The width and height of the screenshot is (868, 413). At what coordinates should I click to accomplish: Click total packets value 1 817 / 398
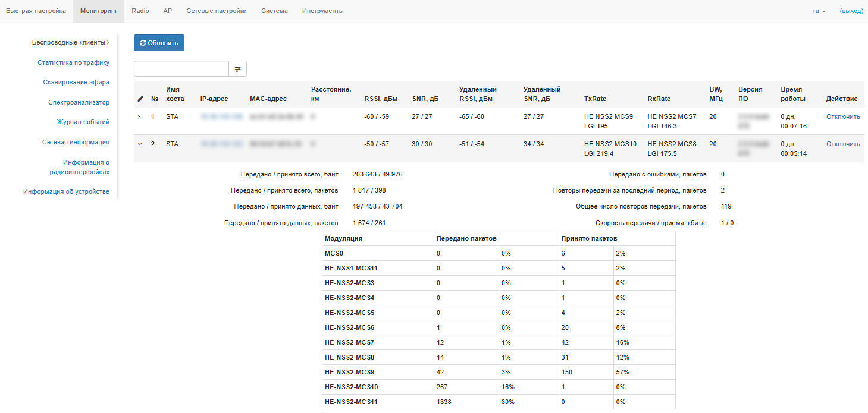(369, 190)
